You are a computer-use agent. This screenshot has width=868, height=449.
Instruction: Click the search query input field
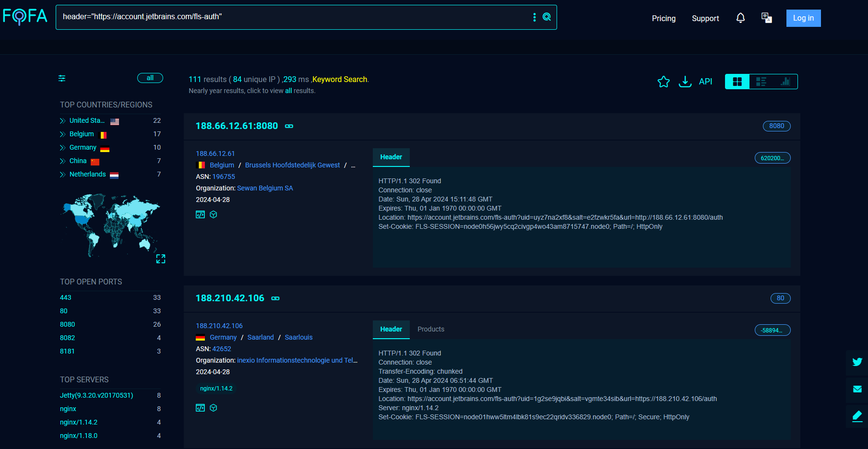coord(293,17)
